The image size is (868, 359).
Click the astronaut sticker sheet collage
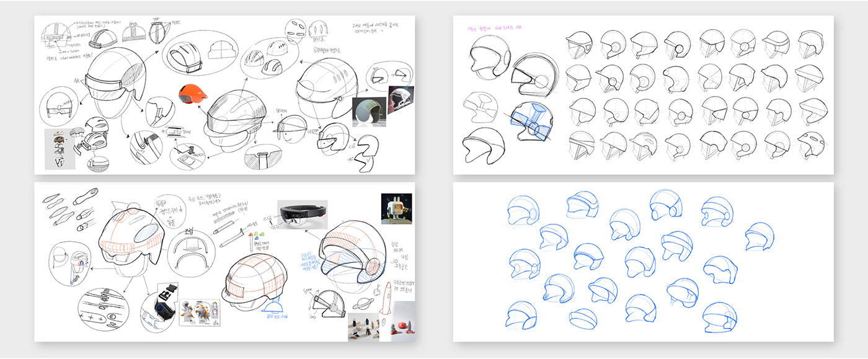(x=200, y=313)
